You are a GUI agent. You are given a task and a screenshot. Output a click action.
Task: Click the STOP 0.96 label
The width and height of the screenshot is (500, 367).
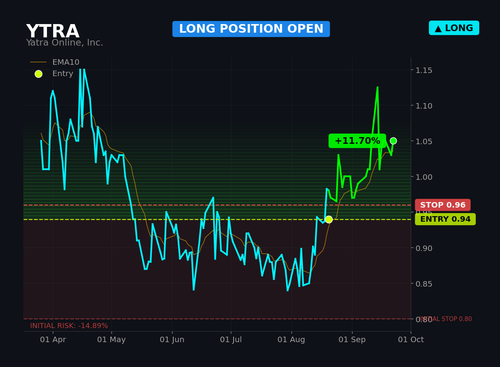pos(443,205)
